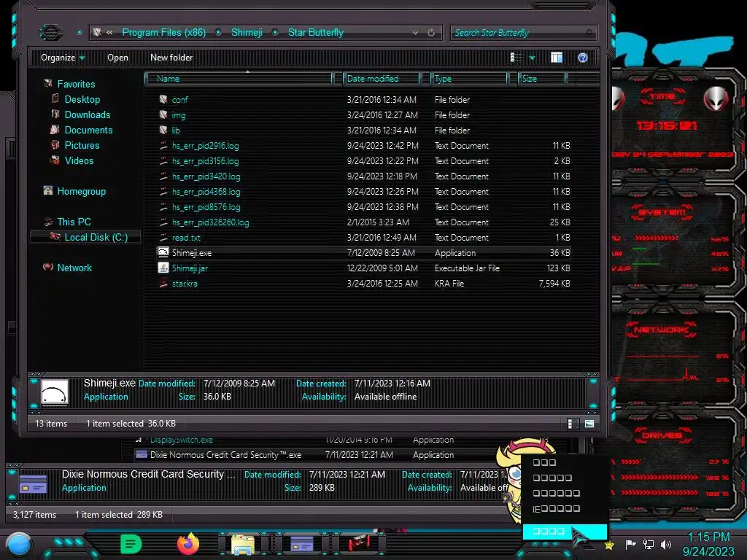Select Local Disk (C:) in navigation pane

[x=86, y=237]
